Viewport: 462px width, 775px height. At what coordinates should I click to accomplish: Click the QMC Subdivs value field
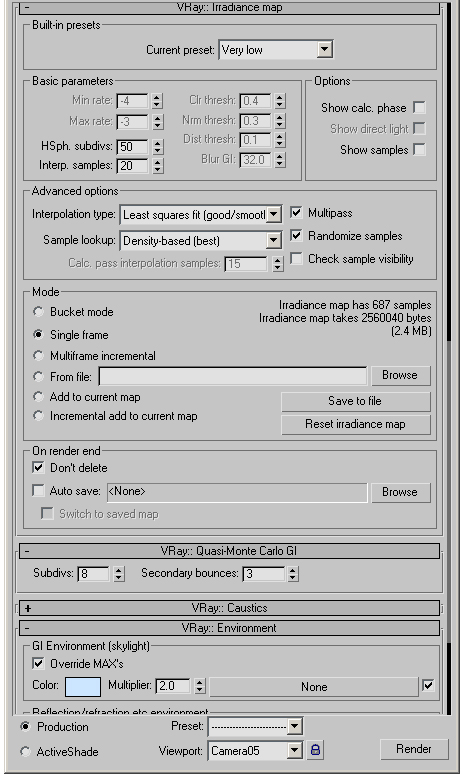(x=93, y=574)
